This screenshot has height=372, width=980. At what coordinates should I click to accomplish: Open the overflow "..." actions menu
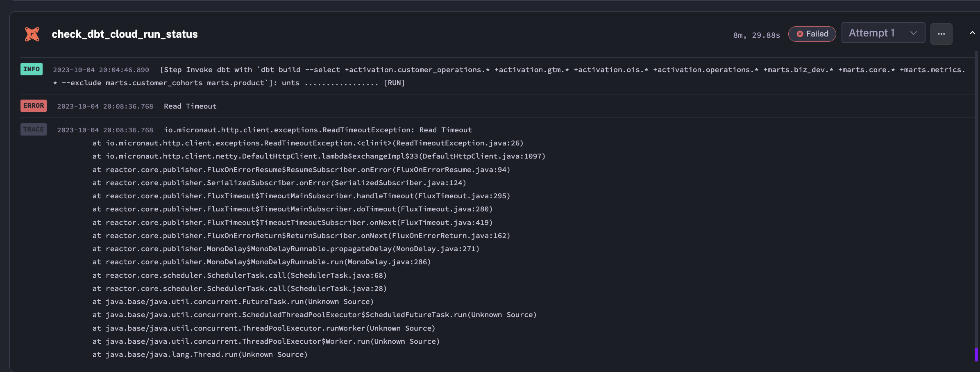click(941, 34)
